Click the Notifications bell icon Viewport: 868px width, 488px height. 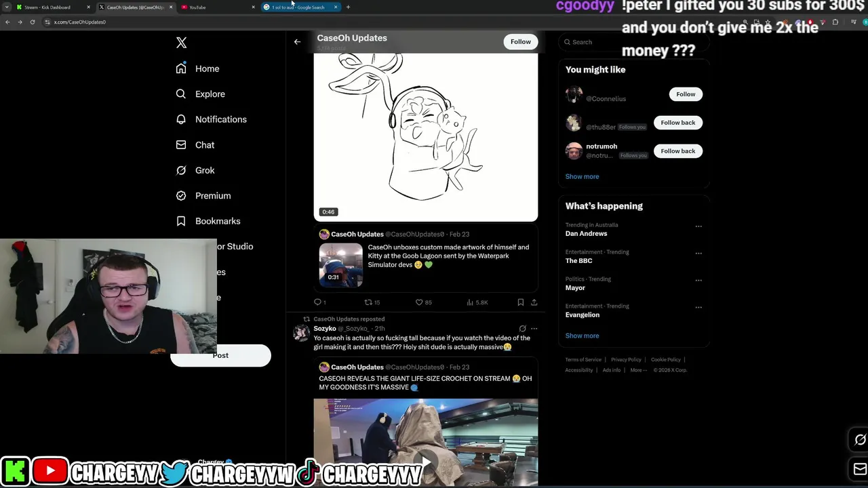tap(181, 119)
